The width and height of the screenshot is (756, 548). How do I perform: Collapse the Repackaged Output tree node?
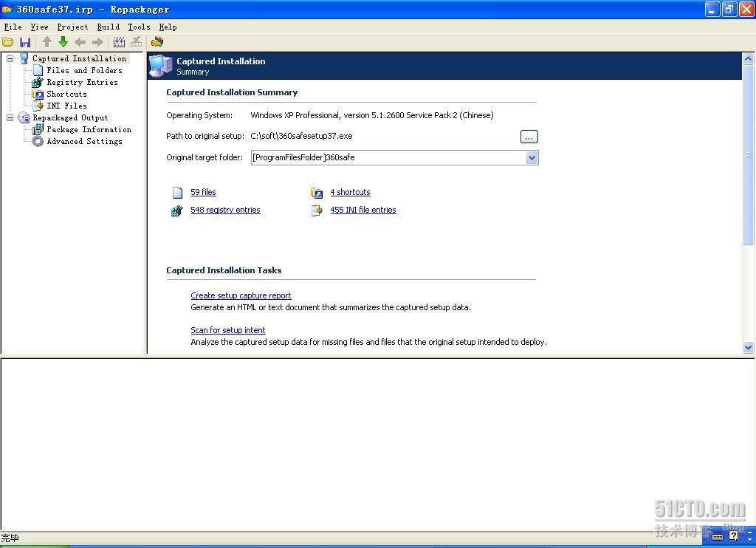tap(10, 117)
